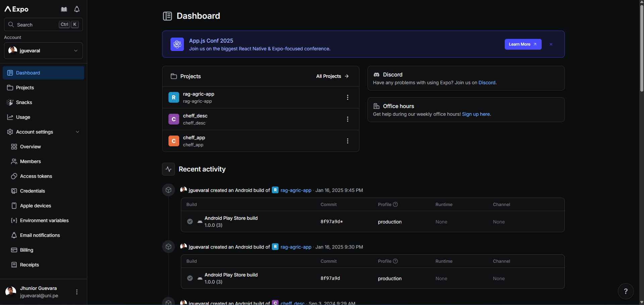Select Dashboard in the sidebar
This screenshot has height=305, width=644.
[x=43, y=73]
